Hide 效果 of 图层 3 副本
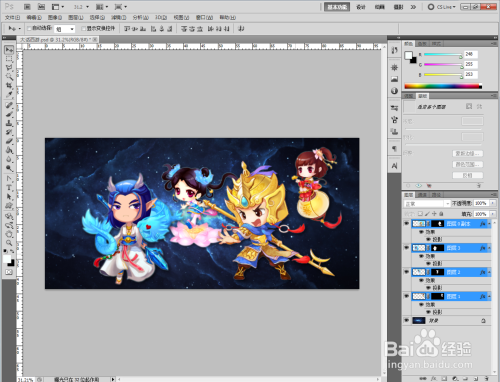Viewport: 500px width, 382px height. [421, 232]
